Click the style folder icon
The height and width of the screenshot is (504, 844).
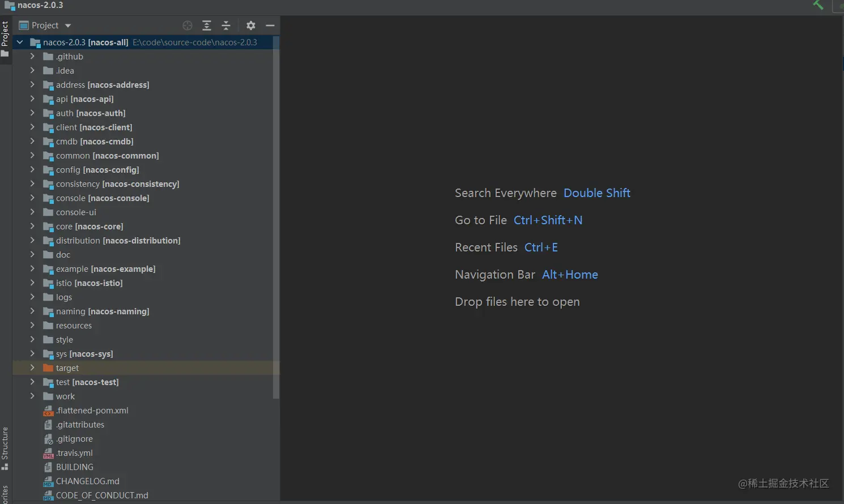pyautogui.click(x=48, y=340)
